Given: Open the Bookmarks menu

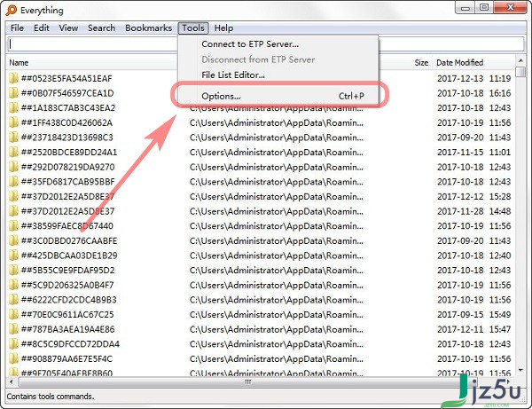Looking at the screenshot, I should (x=148, y=28).
